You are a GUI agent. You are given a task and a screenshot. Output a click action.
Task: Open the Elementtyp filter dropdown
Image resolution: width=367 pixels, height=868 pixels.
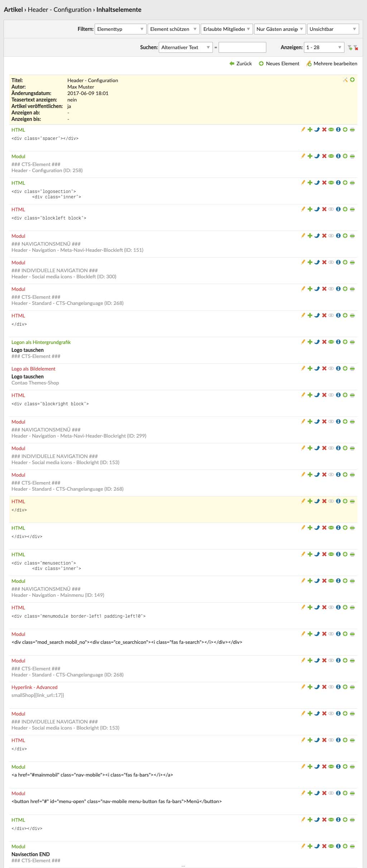click(120, 29)
